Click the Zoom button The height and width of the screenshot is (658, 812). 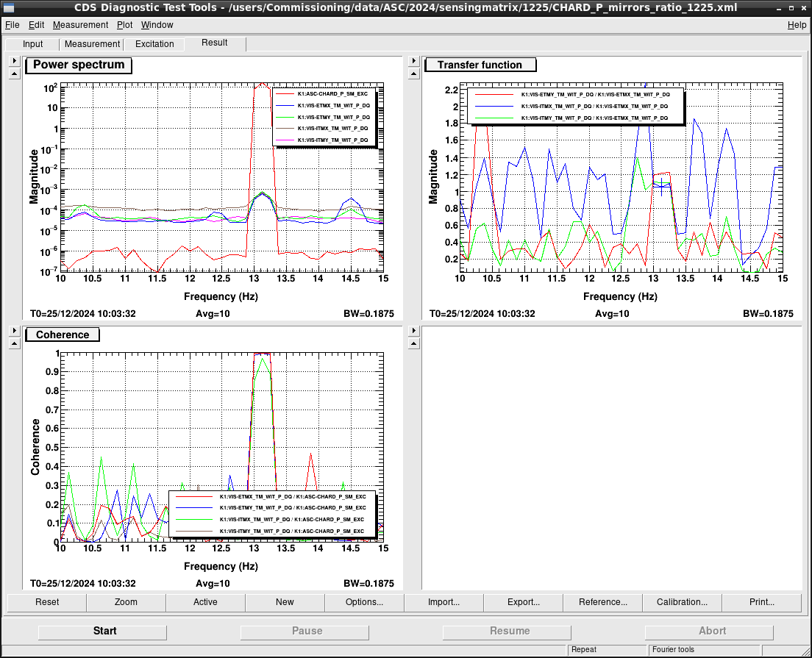(x=126, y=602)
